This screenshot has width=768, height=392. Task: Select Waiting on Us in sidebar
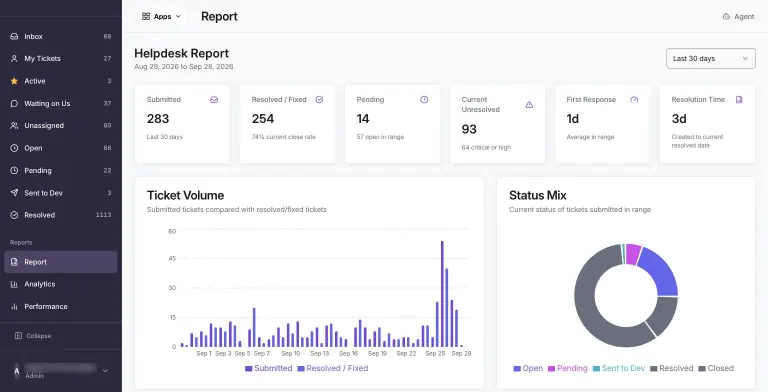pyautogui.click(x=61, y=103)
